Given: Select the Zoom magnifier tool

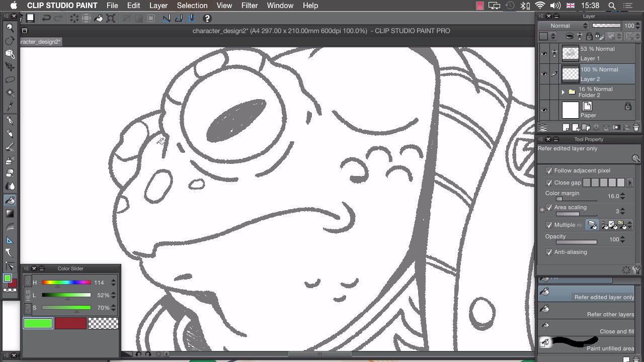Looking at the screenshot, I should click(10, 28).
